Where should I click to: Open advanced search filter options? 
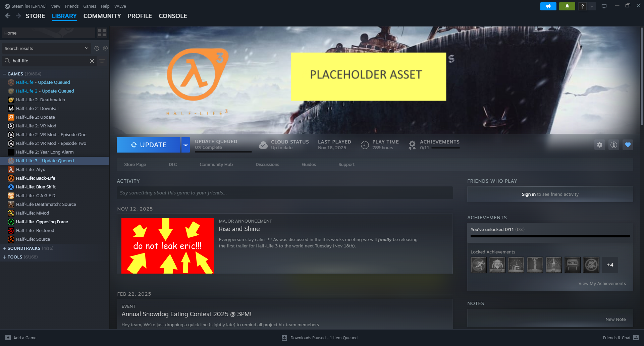pos(102,61)
